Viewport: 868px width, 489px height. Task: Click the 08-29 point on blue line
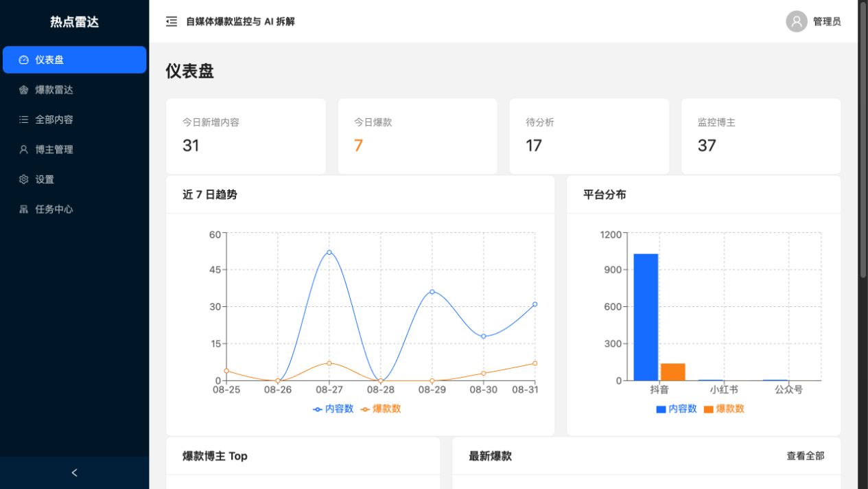[432, 292]
